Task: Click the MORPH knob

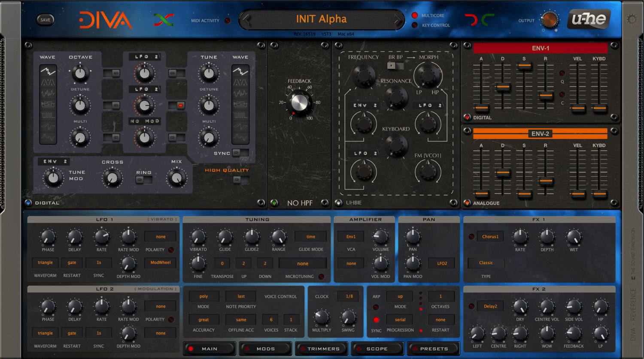Action: pos(428,76)
